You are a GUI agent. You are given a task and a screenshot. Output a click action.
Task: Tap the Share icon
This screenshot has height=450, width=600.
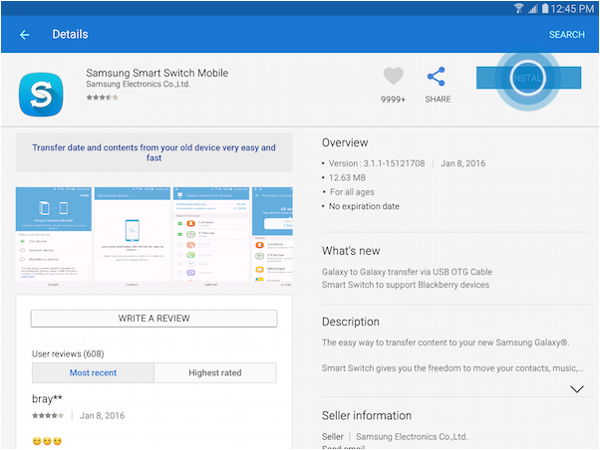coord(436,77)
